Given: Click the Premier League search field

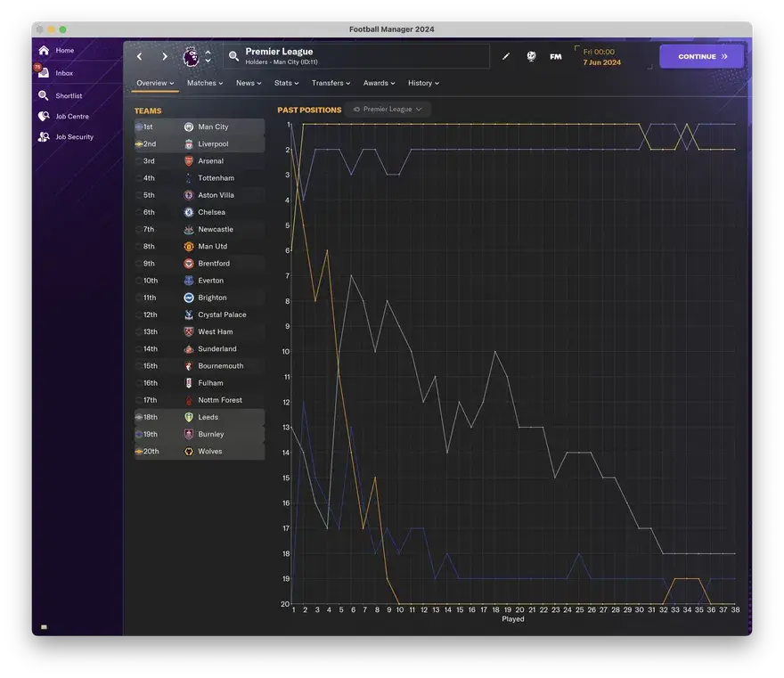Looking at the screenshot, I should [356, 56].
